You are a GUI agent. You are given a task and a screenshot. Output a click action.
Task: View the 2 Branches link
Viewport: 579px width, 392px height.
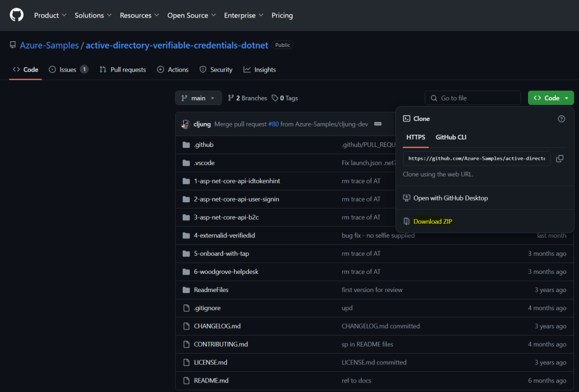click(248, 98)
